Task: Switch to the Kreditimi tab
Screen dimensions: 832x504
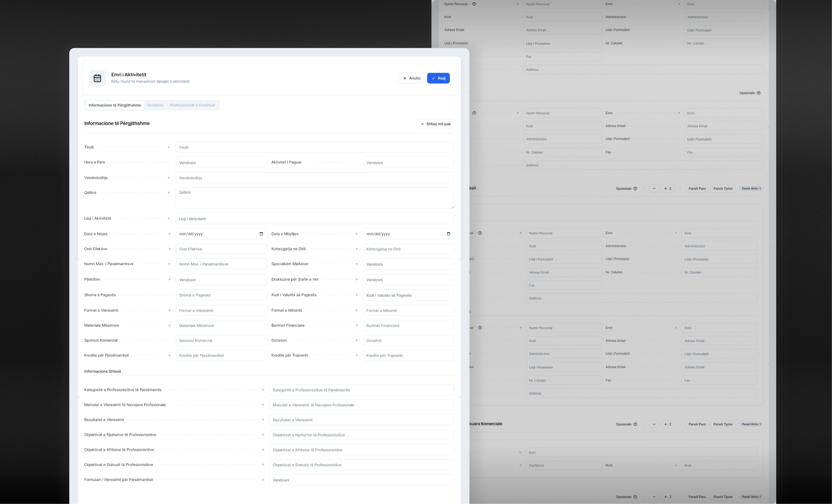Action: pos(155,105)
